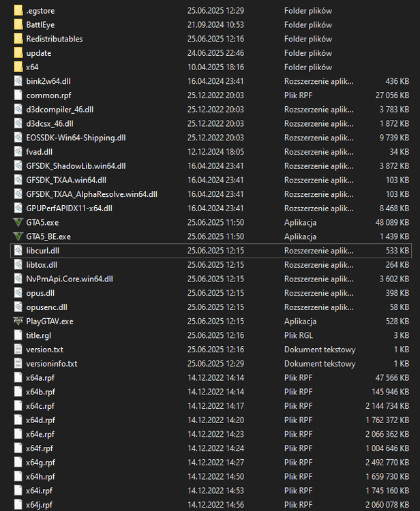Click the update folder icon
The width and height of the screenshot is (420, 511).
(18, 52)
